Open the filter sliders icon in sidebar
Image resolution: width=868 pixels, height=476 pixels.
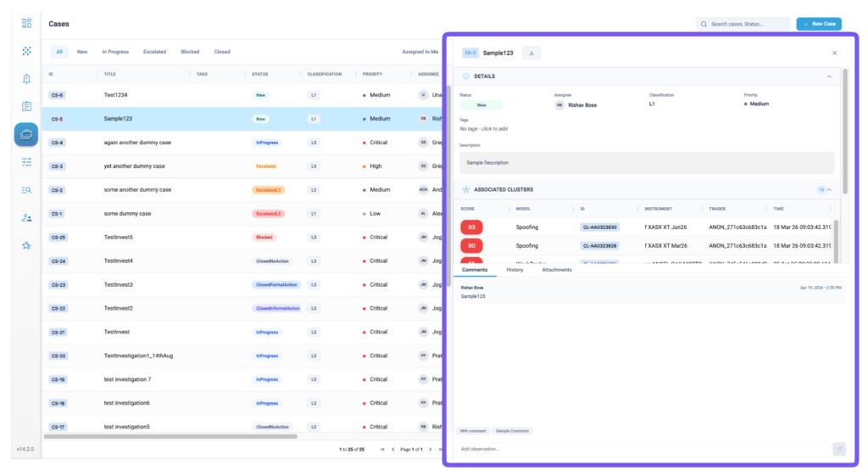click(26, 162)
